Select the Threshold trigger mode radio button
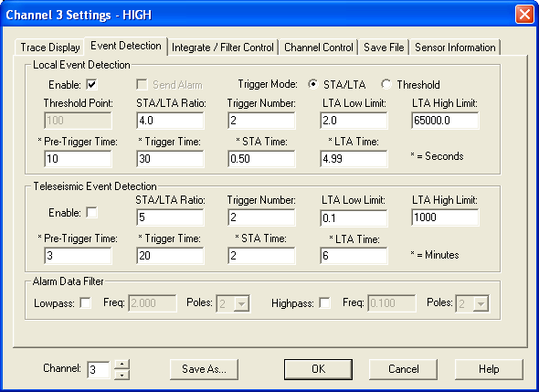This screenshot has width=539, height=392. (386, 85)
